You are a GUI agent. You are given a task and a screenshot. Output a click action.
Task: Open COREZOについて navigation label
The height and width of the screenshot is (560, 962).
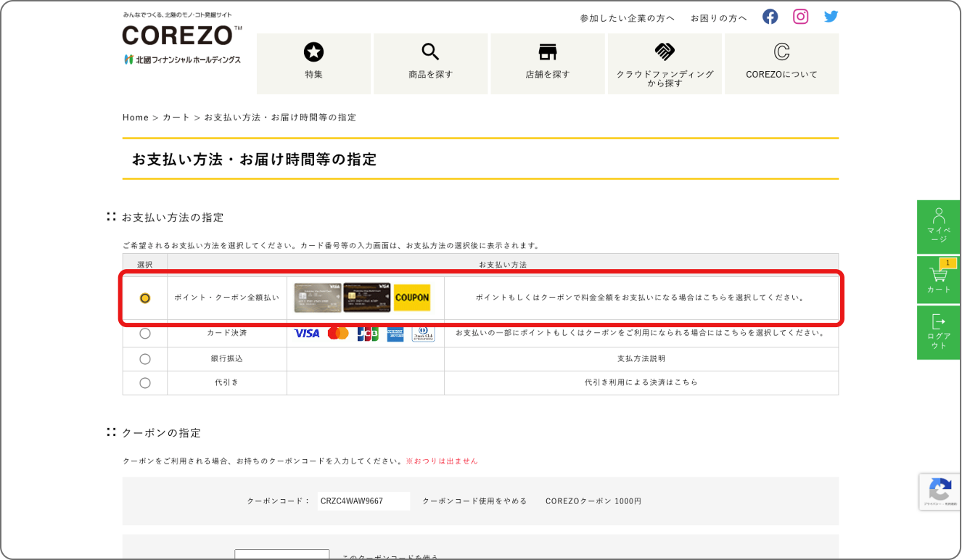tap(781, 74)
